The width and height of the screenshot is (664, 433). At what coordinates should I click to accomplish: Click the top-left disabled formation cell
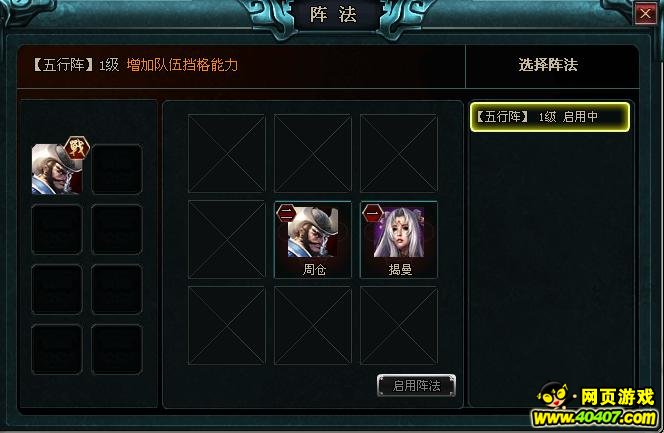click(227, 153)
